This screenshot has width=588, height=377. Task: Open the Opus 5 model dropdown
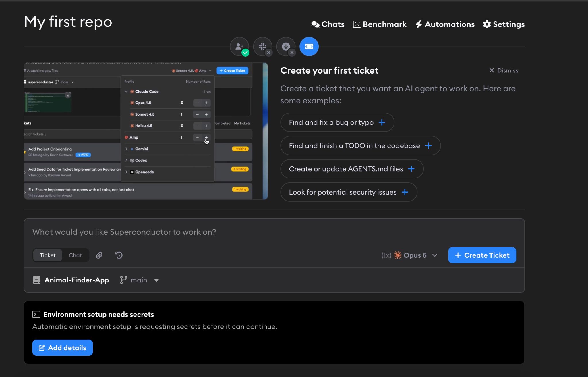click(x=409, y=255)
